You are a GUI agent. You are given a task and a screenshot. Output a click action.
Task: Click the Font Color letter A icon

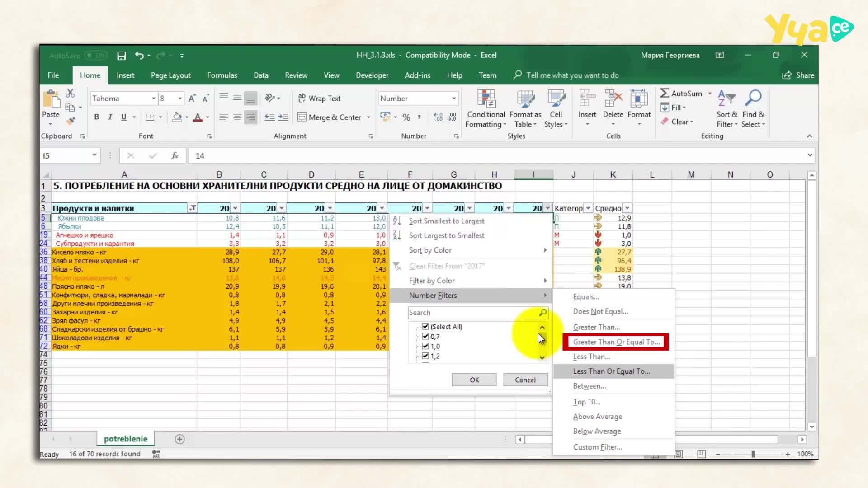[198, 117]
